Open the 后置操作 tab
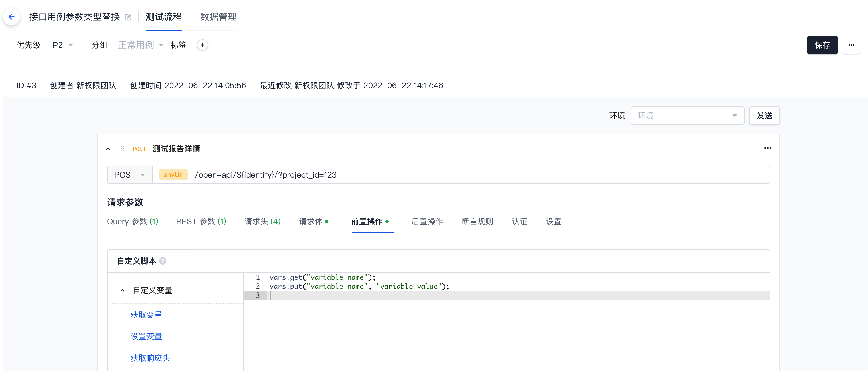The height and width of the screenshot is (371, 868). coord(427,221)
